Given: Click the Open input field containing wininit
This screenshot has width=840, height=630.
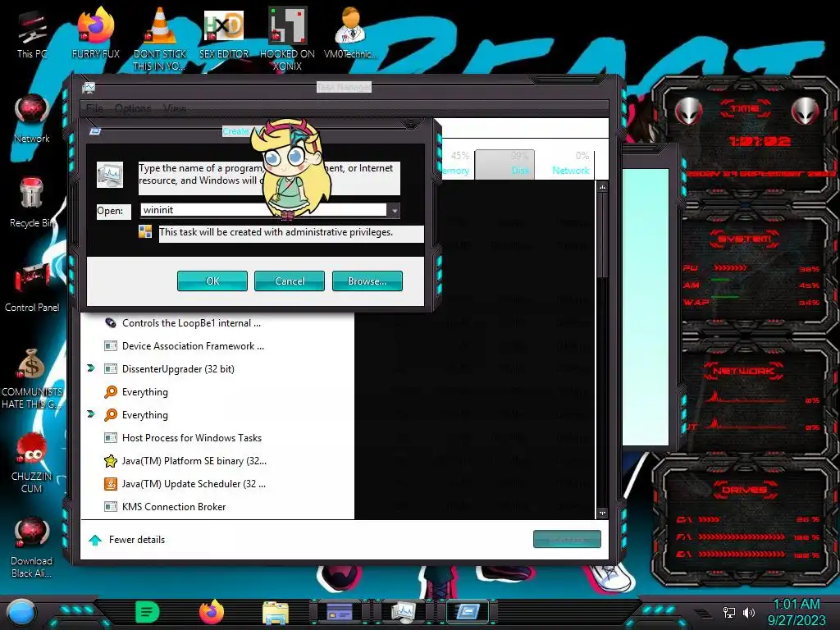Looking at the screenshot, I should coord(263,210).
